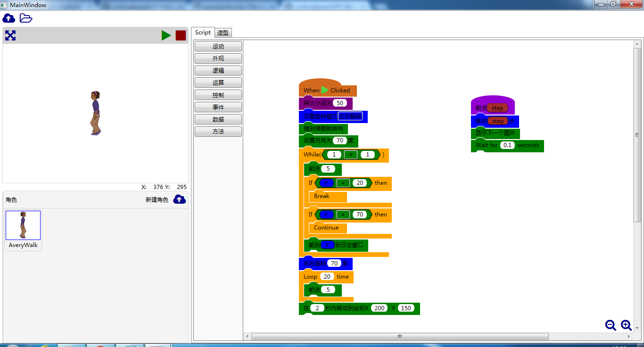Image resolution: width=644 pixels, height=347 pixels.
Task: Click the scroll-down arrow of script canvas
Action: [x=637, y=328]
